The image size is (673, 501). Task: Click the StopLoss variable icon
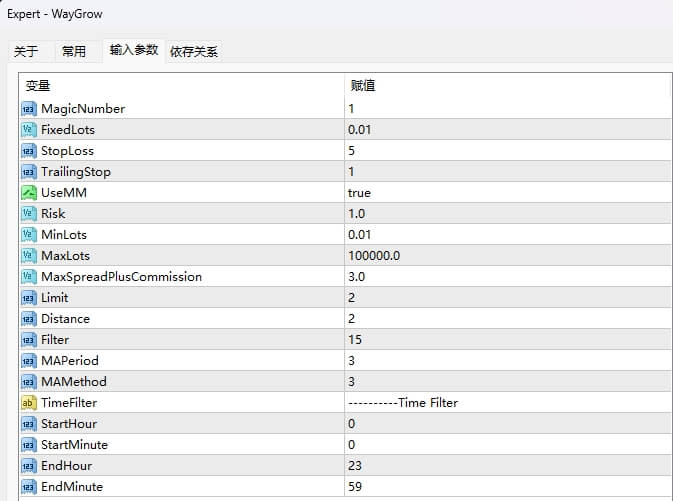pos(28,150)
